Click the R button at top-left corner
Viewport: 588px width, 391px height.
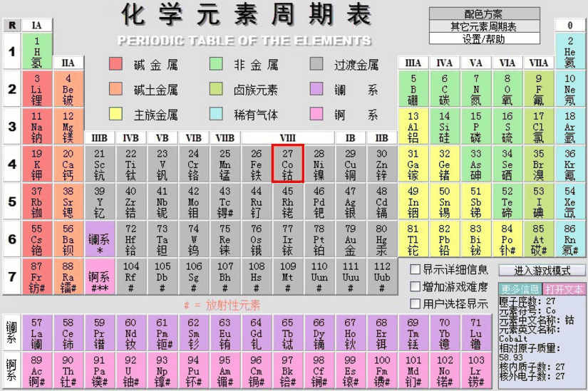(11, 26)
